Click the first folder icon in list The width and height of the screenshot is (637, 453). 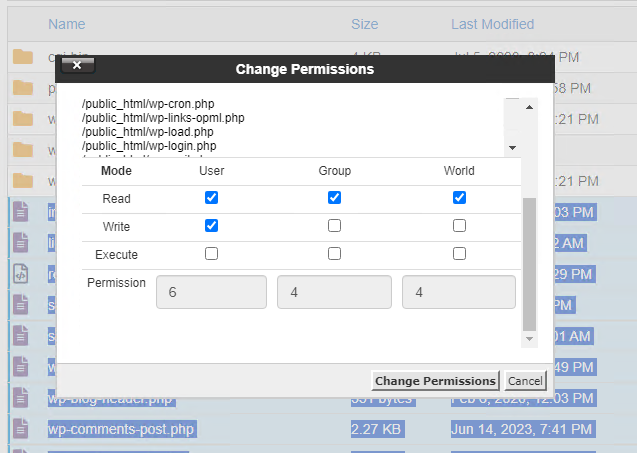pyautogui.click(x=23, y=57)
